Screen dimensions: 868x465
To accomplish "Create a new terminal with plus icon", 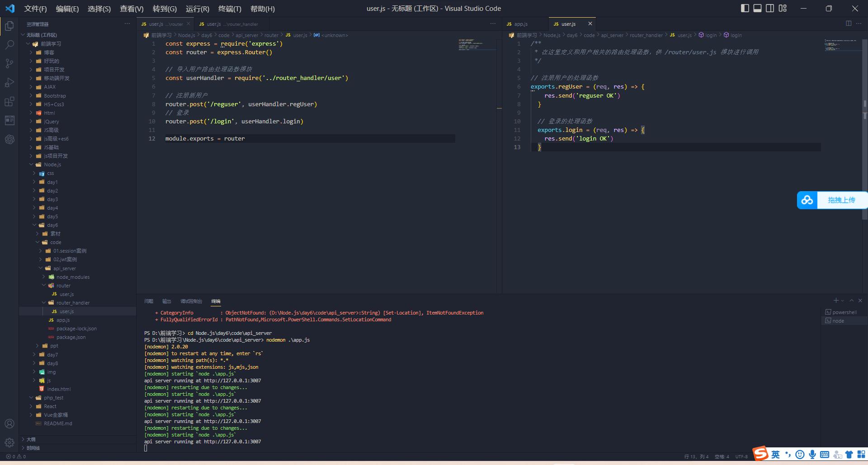I will (836, 301).
